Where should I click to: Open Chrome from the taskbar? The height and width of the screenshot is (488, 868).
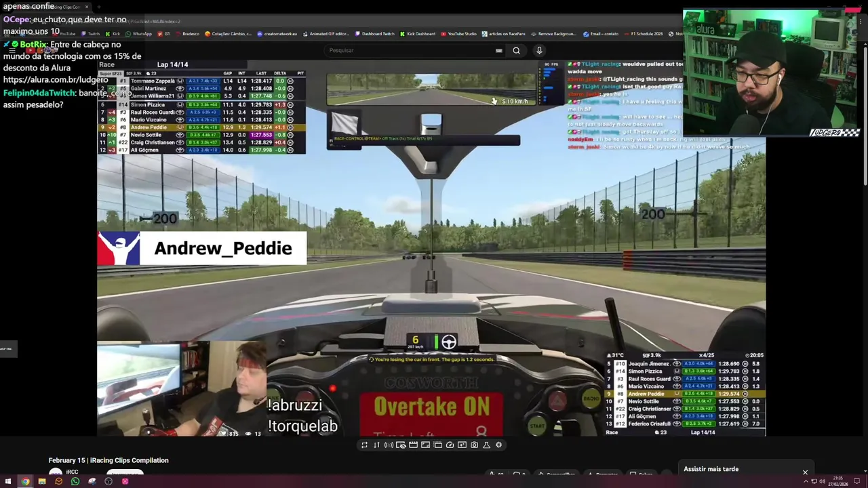(x=25, y=481)
